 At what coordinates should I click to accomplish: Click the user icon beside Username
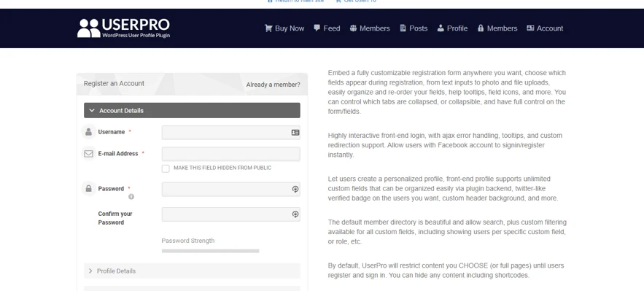coord(88,132)
